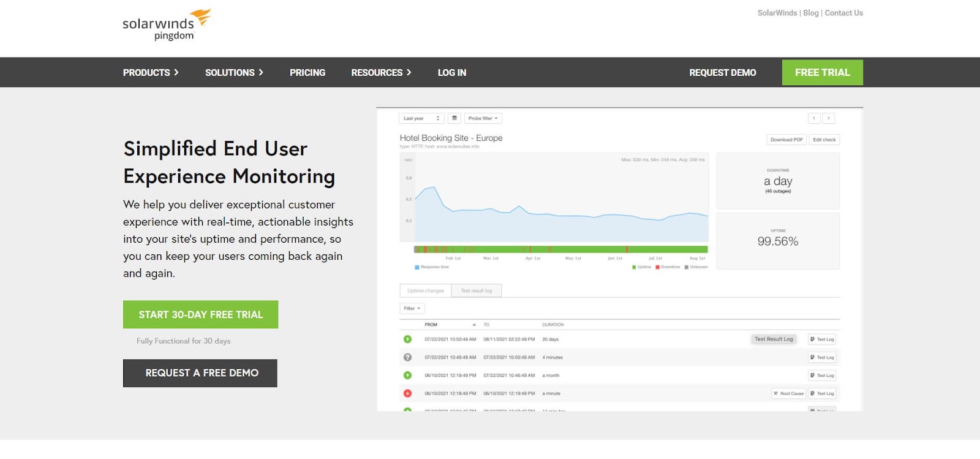This screenshot has height=459, width=980.
Task: Click the Simplified End User Experience Monitoring heading
Action: (229, 162)
